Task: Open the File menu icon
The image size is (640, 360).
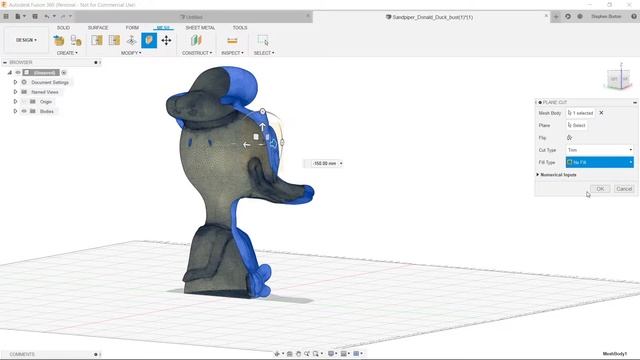Action: 19,16
